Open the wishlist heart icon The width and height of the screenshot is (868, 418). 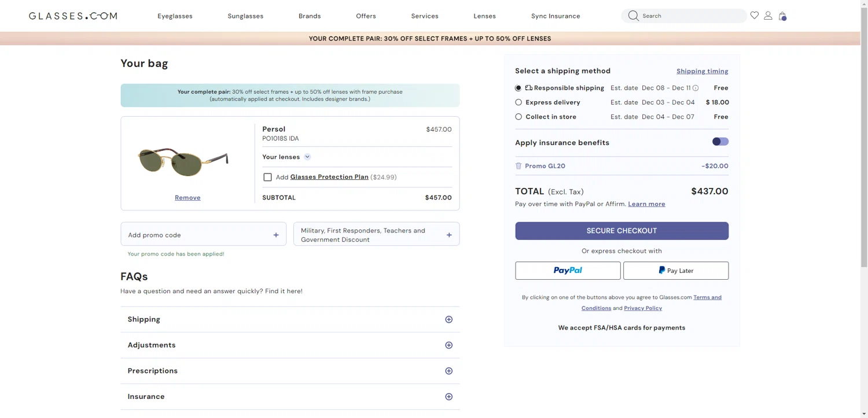[754, 16]
